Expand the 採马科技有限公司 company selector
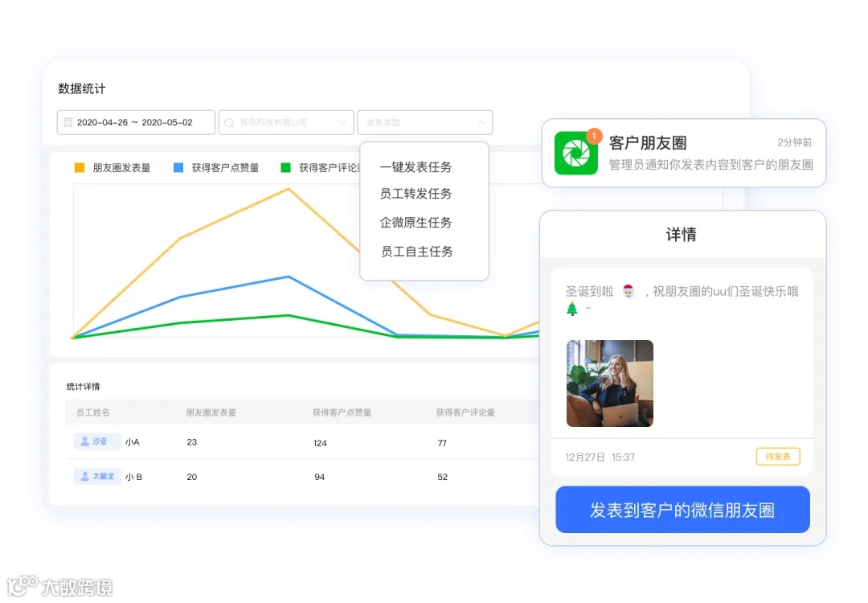Image resolution: width=868 pixels, height=603 pixels. pyautogui.click(x=285, y=122)
